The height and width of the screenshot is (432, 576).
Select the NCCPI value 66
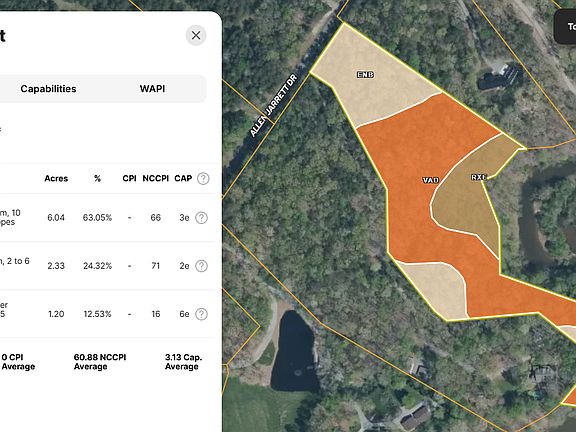156,217
